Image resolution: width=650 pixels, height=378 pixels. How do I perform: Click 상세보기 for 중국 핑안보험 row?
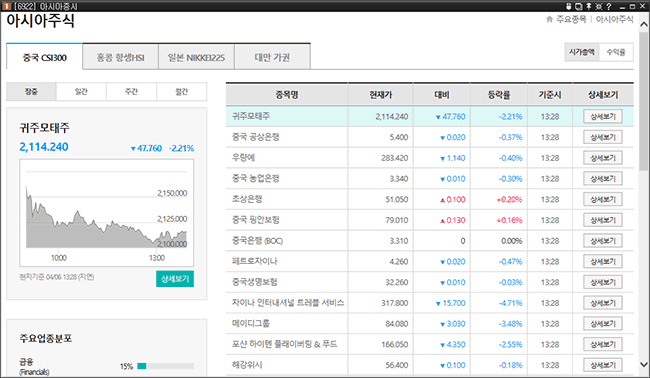coord(603,220)
